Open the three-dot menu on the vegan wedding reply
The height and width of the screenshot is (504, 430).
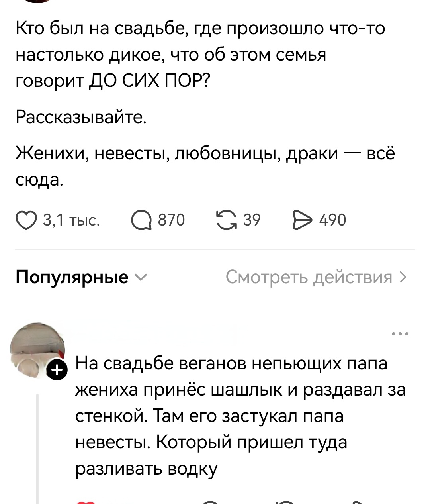pos(400,334)
